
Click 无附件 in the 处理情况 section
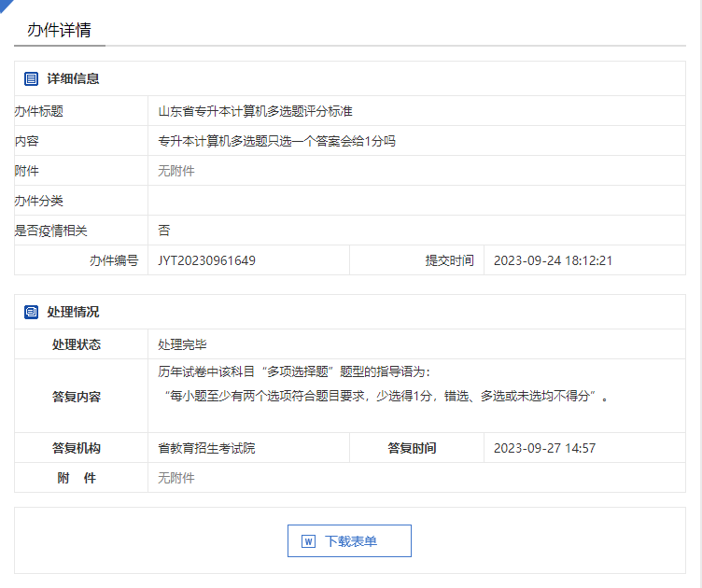tap(175, 478)
